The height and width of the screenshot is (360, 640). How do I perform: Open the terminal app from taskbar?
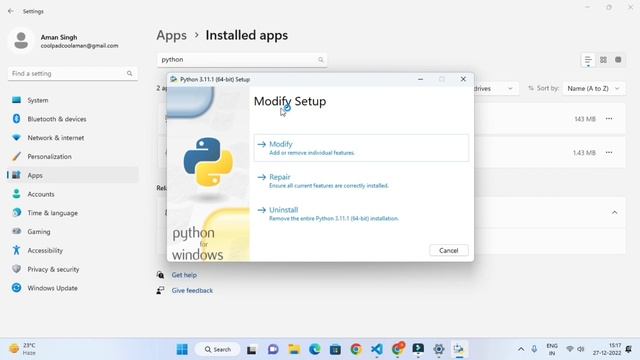pos(418,349)
